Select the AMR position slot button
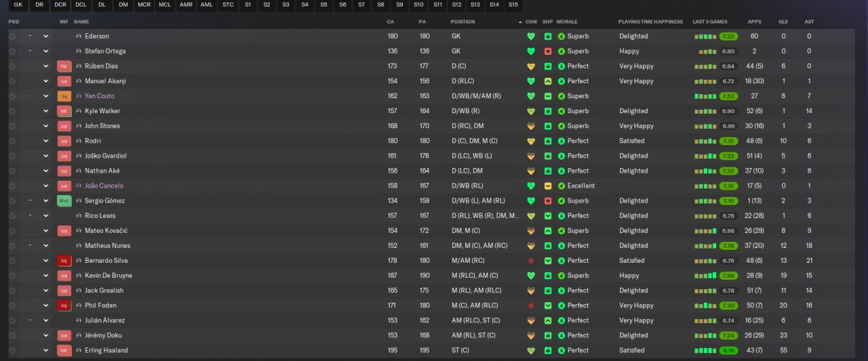The height and width of the screenshot is (361, 868). click(186, 5)
